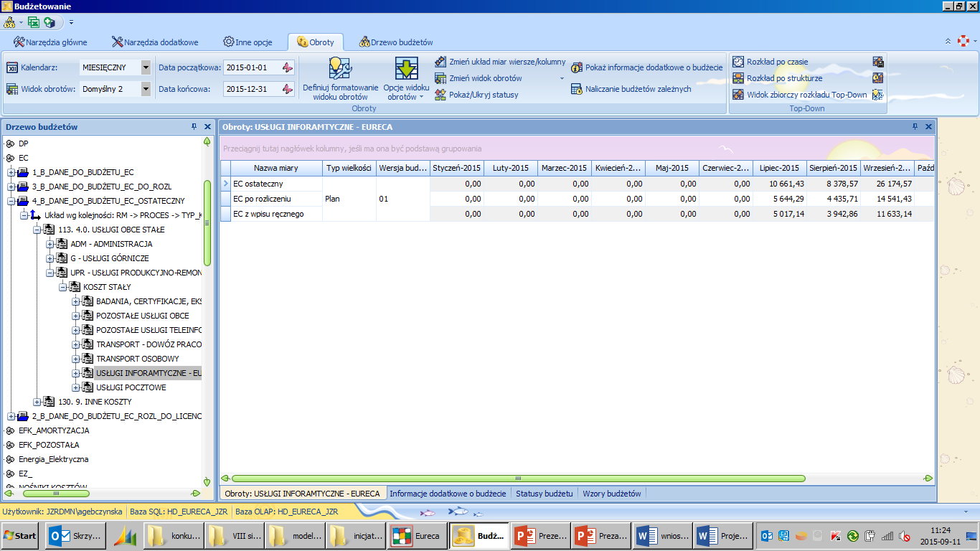Click the grid horizontal scrollbar thumb
Image resolution: width=980 pixels, height=551 pixels.
pos(518,479)
